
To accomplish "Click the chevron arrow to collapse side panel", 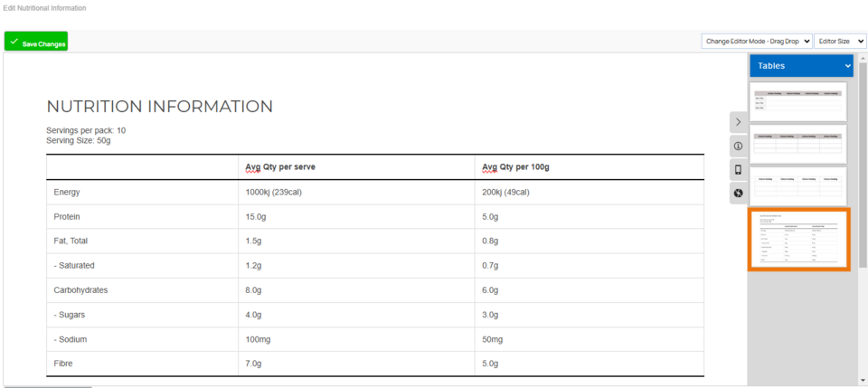I will pos(739,121).
